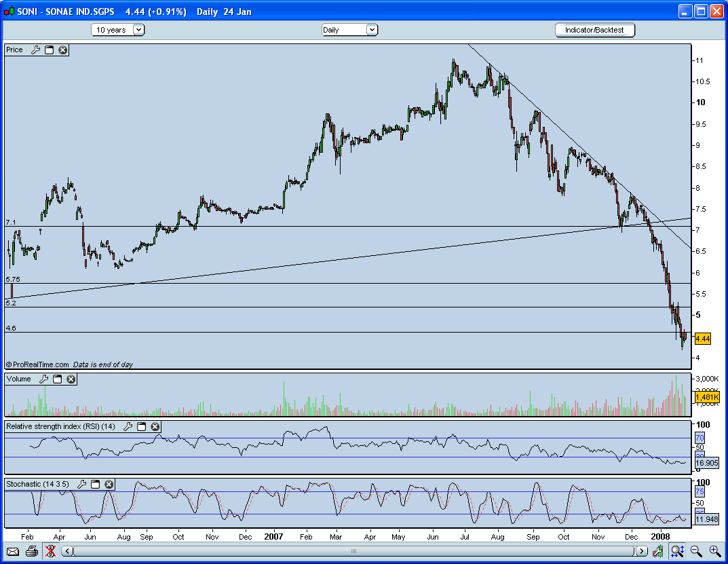Open RSI indicator wrench settings
The image size is (728, 564).
(x=128, y=426)
